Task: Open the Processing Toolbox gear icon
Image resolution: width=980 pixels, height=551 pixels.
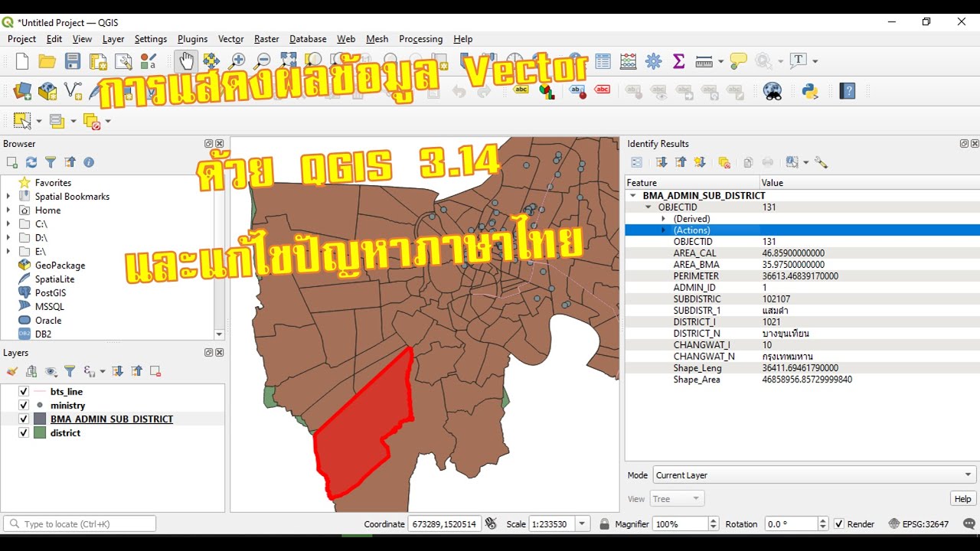Action: coord(654,61)
